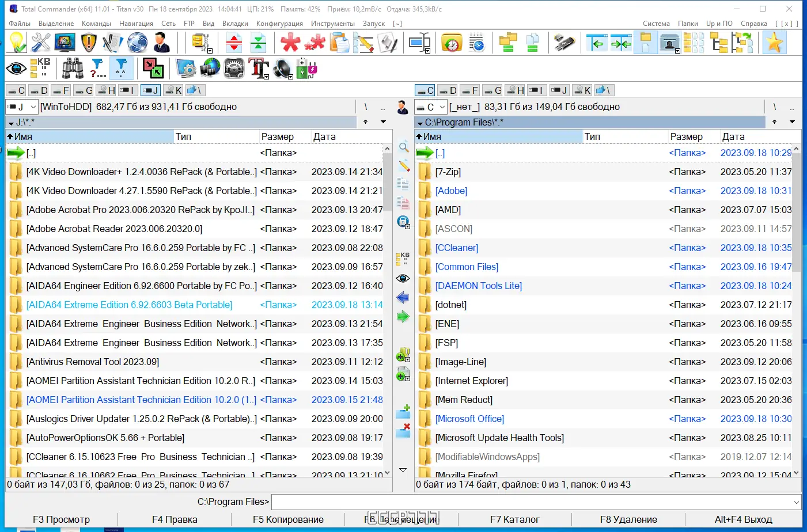The height and width of the screenshot is (532, 807).
Task: Click the F8 Удаление button
Action: pos(628,519)
